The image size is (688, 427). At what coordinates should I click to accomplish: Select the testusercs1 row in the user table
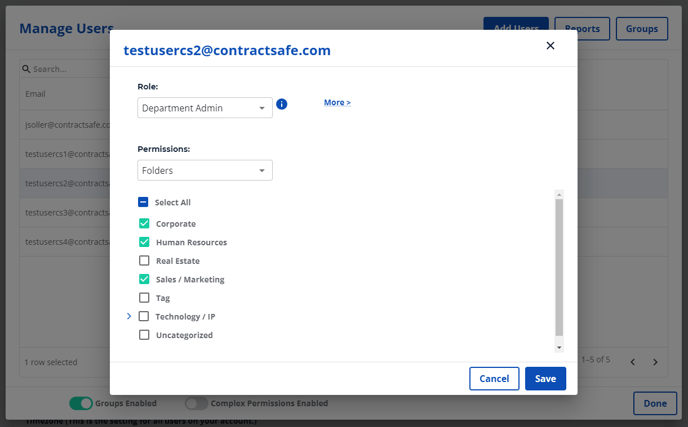pyautogui.click(x=64, y=154)
